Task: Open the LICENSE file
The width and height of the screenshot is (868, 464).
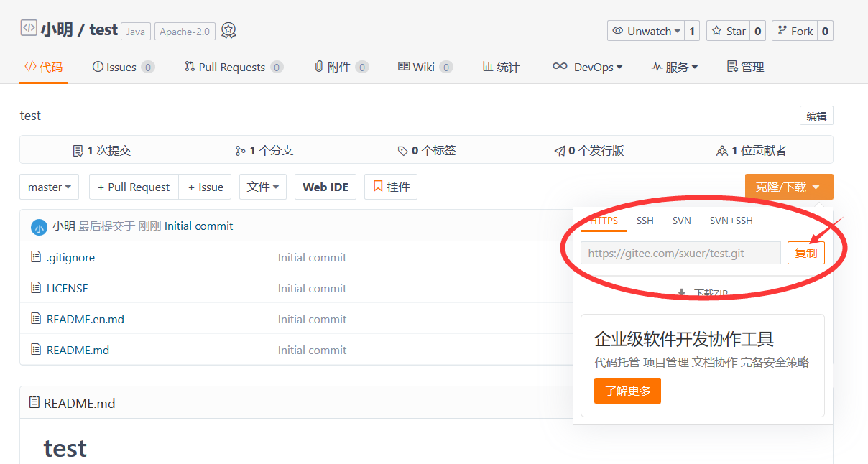Action: point(68,288)
